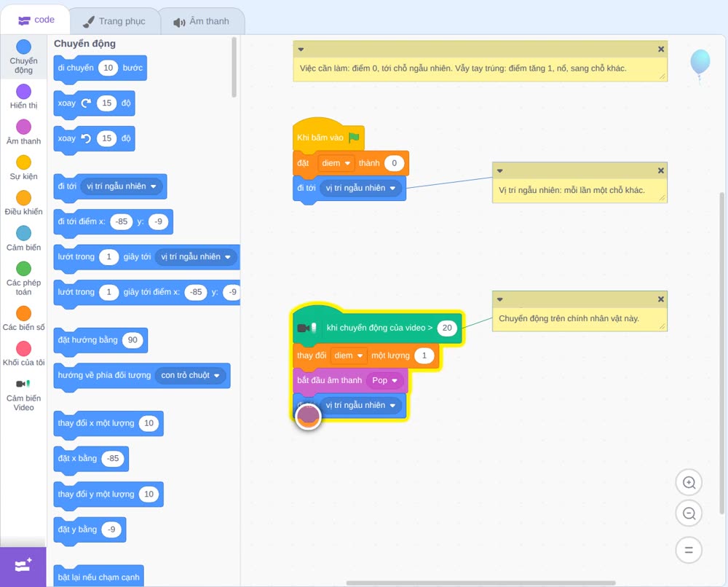This screenshot has width=728, height=587.
Task: Open the Điều khiển block category
Action: pos(24,203)
